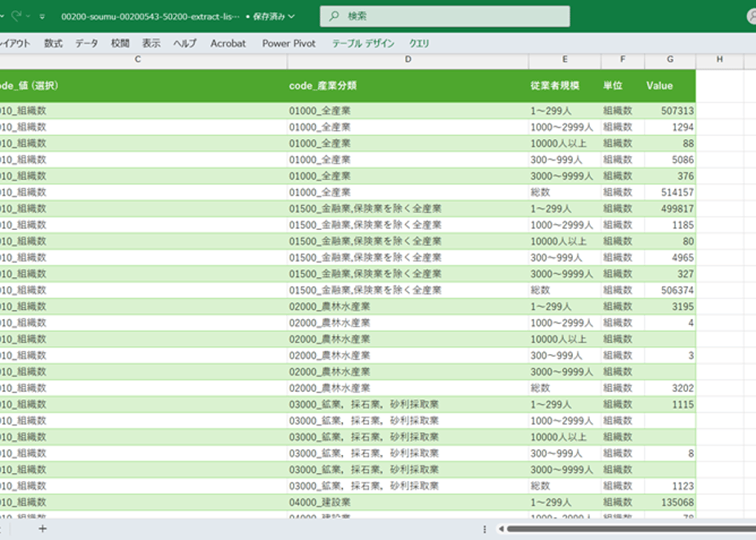Viewport: 756px width, 540px height.
Task: Select column D header
Action: (x=408, y=59)
